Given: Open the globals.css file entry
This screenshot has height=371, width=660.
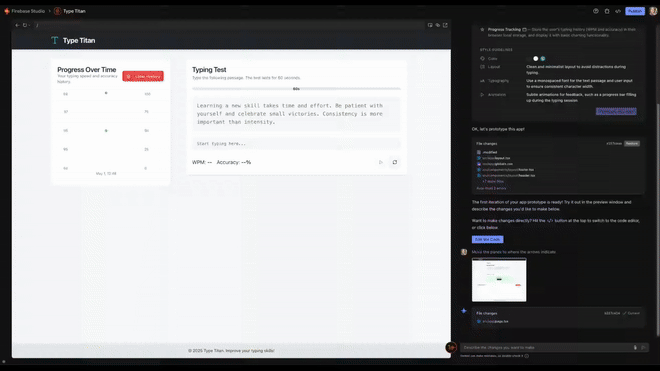Looking at the screenshot, I should [495, 164].
